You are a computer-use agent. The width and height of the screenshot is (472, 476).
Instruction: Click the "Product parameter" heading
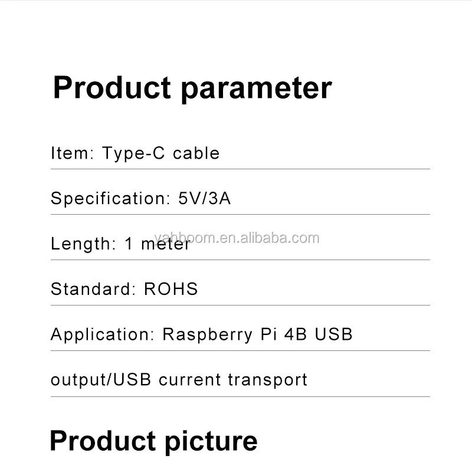pyautogui.click(x=192, y=88)
